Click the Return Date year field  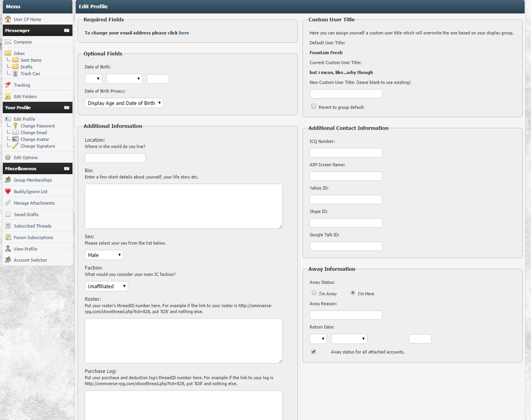[x=420, y=339]
